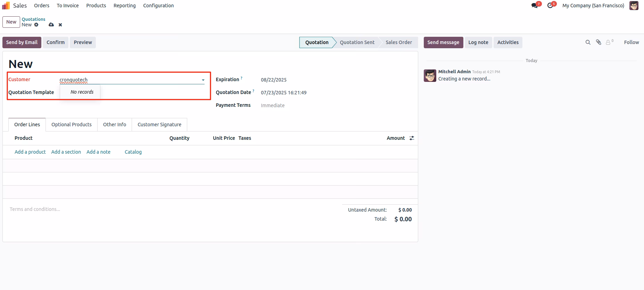Go back via Quotations breadcrumb
Image resolution: width=644 pixels, height=290 pixels.
click(x=33, y=19)
